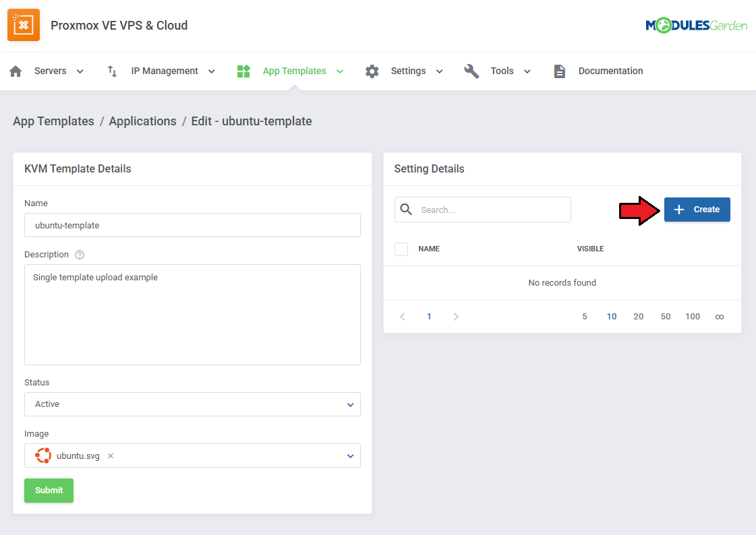This screenshot has height=535, width=756.
Task: Click the Tools wrench icon
Action: tap(471, 71)
